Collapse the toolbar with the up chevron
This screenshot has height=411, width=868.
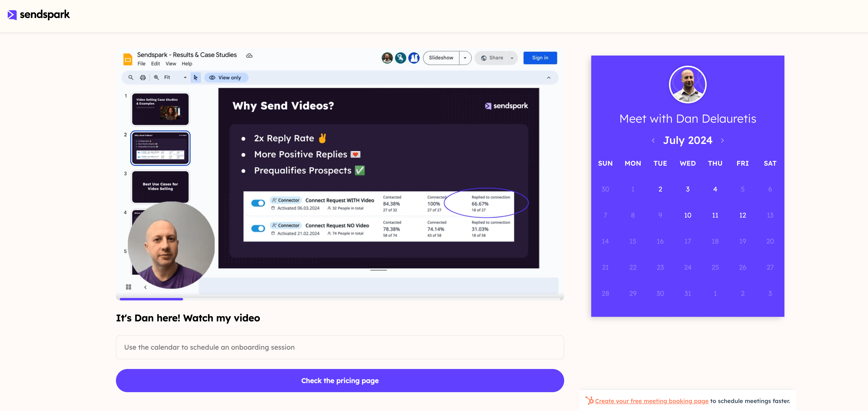(x=548, y=78)
